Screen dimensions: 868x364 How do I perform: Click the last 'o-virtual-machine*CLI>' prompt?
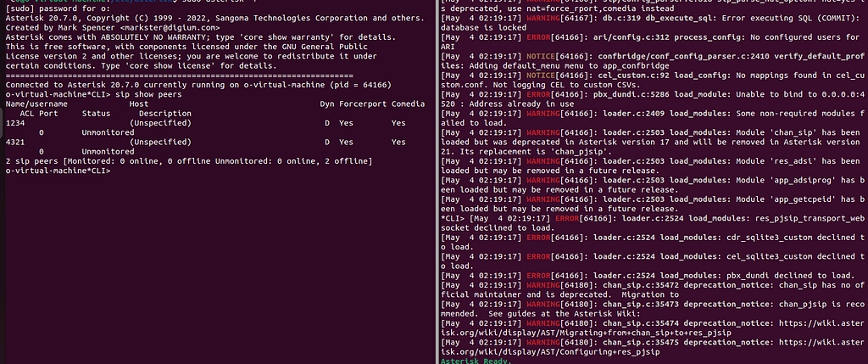pos(58,171)
